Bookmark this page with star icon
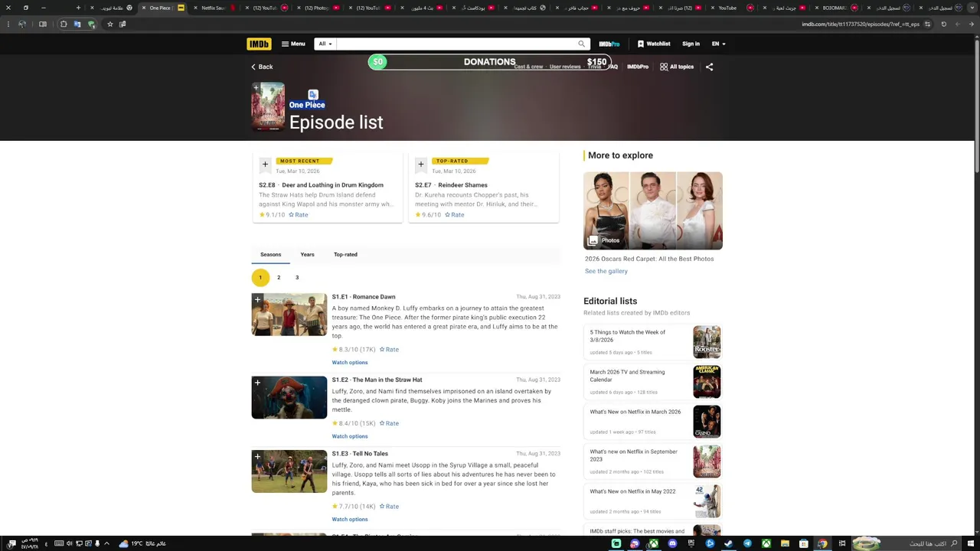Viewport: 980px width, 551px height. (x=109, y=24)
